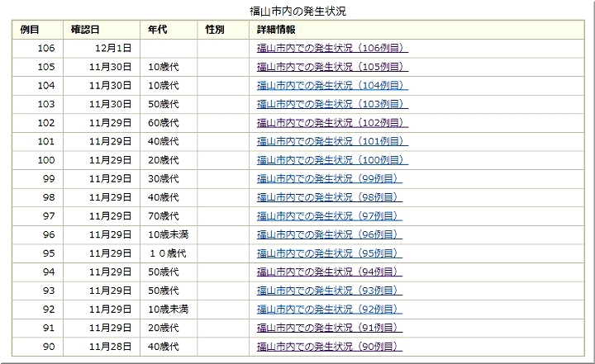Follow the 98例目 occurrence link
The height and width of the screenshot is (364, 595).
[x=329, y=197]
